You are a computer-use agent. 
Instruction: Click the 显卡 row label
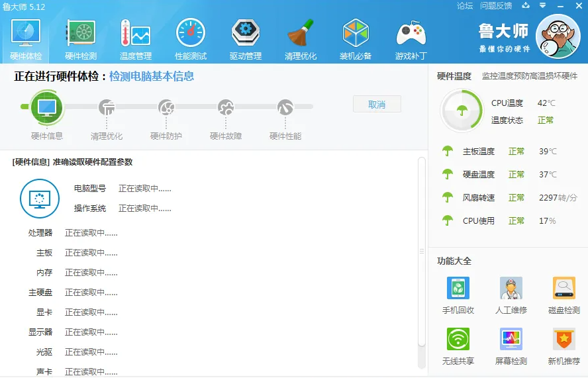[x=44, y=312]
